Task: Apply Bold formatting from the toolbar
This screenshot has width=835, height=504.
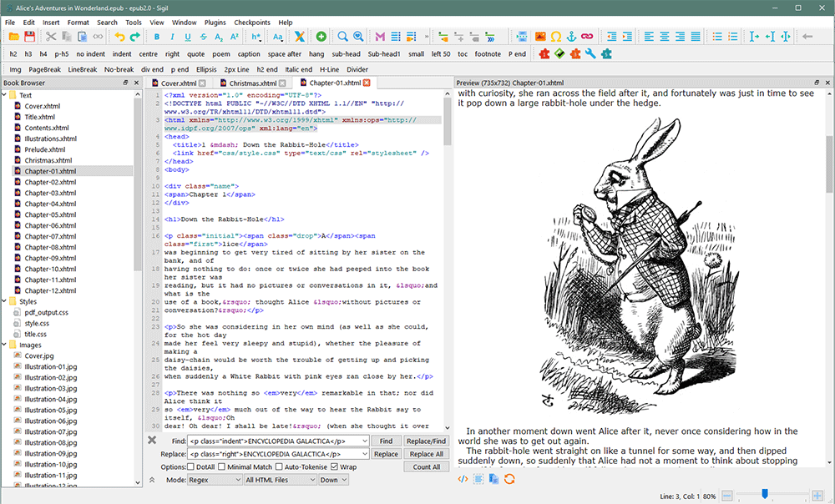Action: pyautogui.click(x=156, y=37)
